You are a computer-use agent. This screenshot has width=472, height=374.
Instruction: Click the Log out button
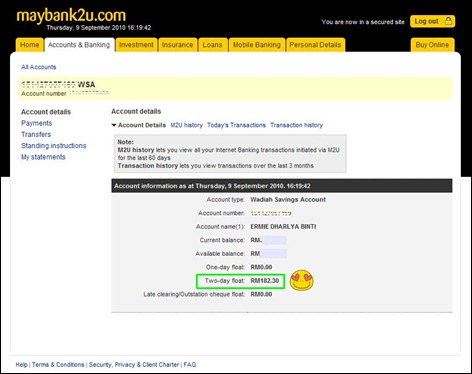(x=432, y=21)
